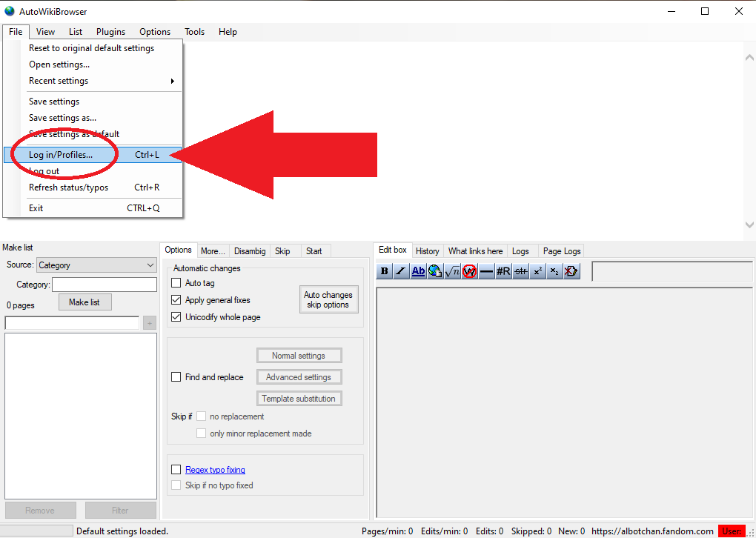This screenshot has width=756, height=538.
Task: Click the Make list button
Action: tap(84, 302)
